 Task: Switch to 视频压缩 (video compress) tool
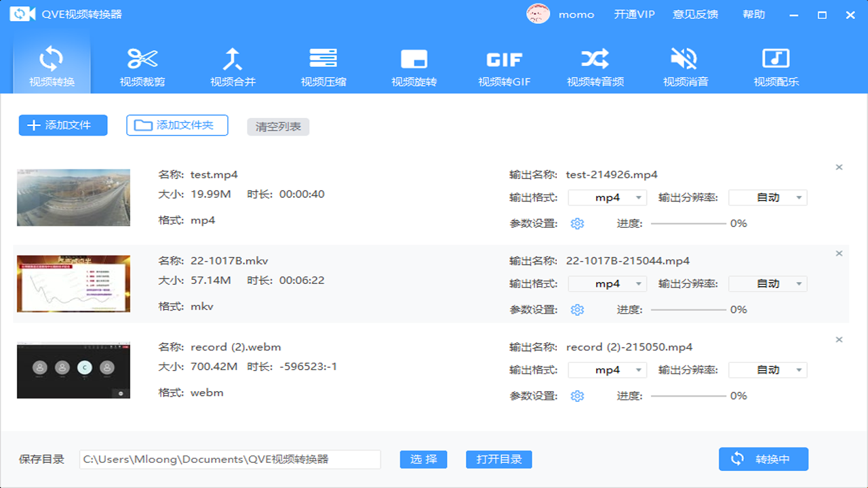[323, 64]
